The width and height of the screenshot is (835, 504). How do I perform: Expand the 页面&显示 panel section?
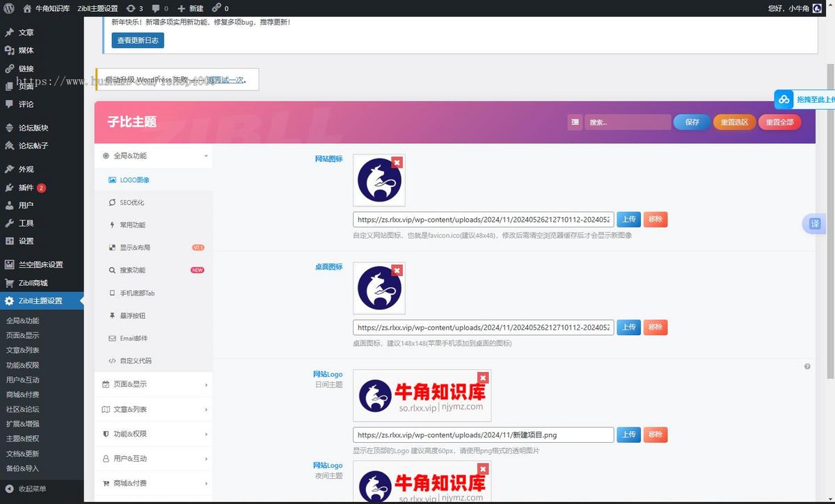(154, 384)
